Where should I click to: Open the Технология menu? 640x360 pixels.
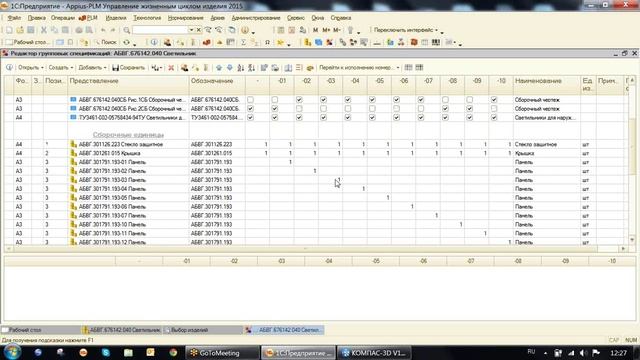coord(147,18)
